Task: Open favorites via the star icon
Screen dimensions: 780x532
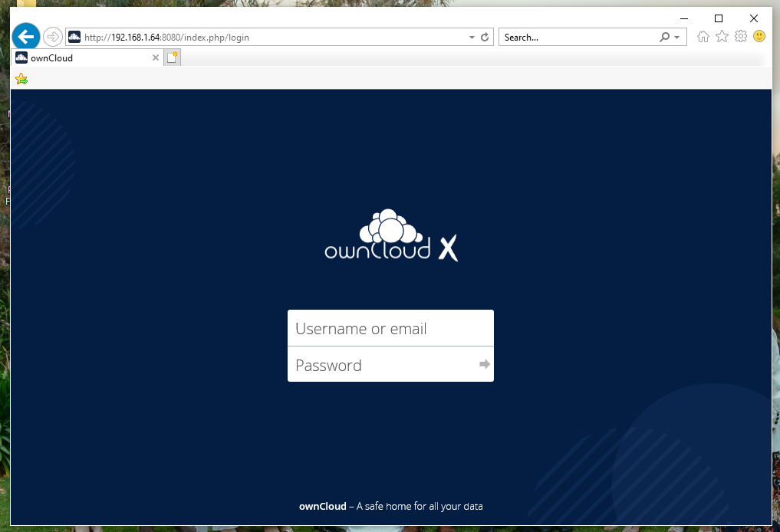Action: click(x=722, y=36)
